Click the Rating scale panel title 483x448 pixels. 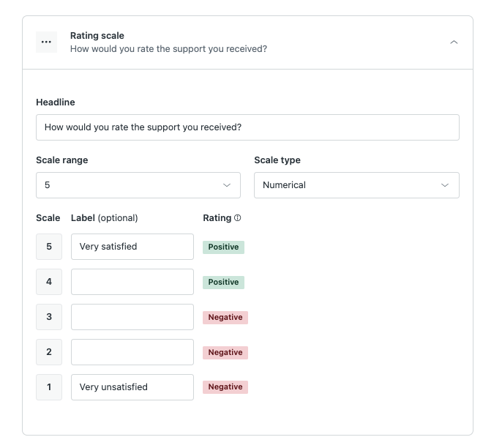(x=97, y=35)
